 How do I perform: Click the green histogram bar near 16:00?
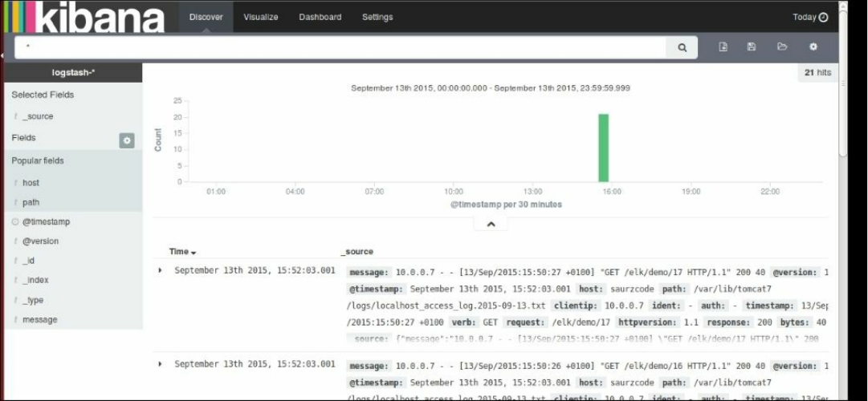(603, 148)
